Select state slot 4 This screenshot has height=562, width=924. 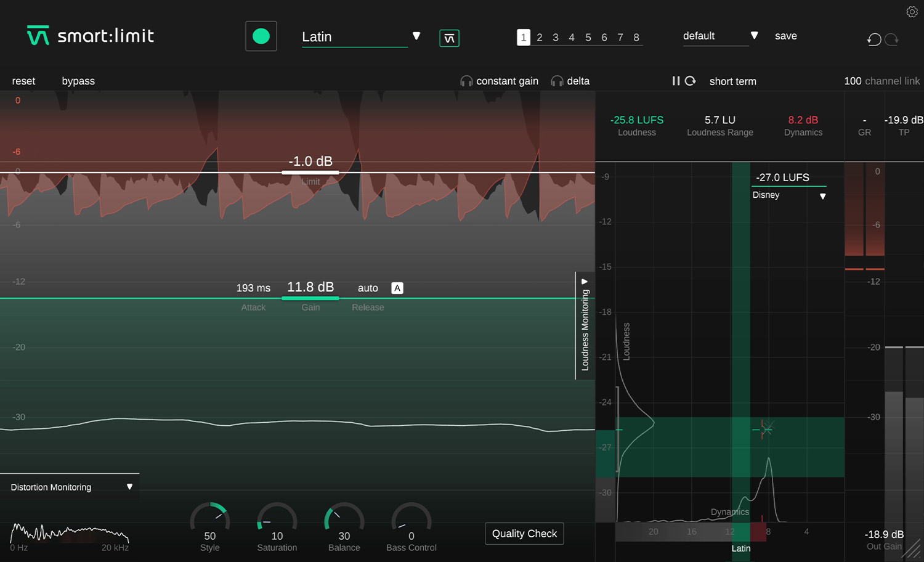pos(572,38)
